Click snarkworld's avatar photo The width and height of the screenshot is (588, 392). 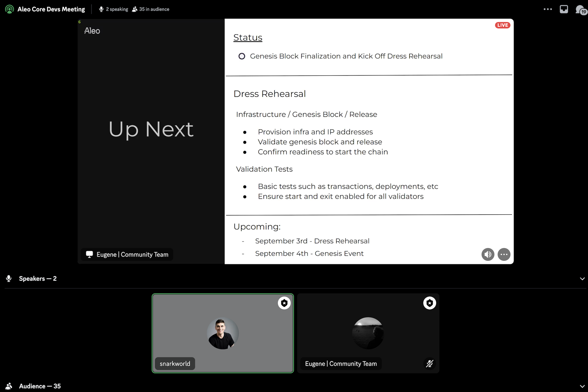pyautogui.click(x=223, y=333)
